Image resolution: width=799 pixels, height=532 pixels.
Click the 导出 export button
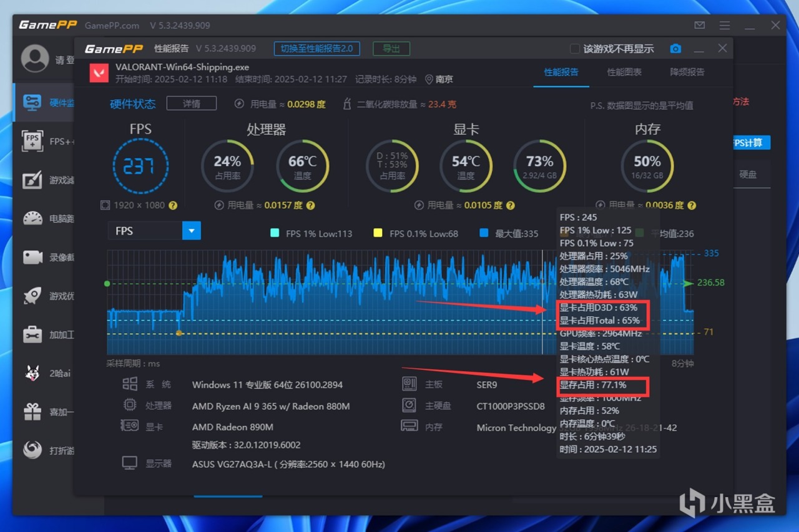point(391,49)
